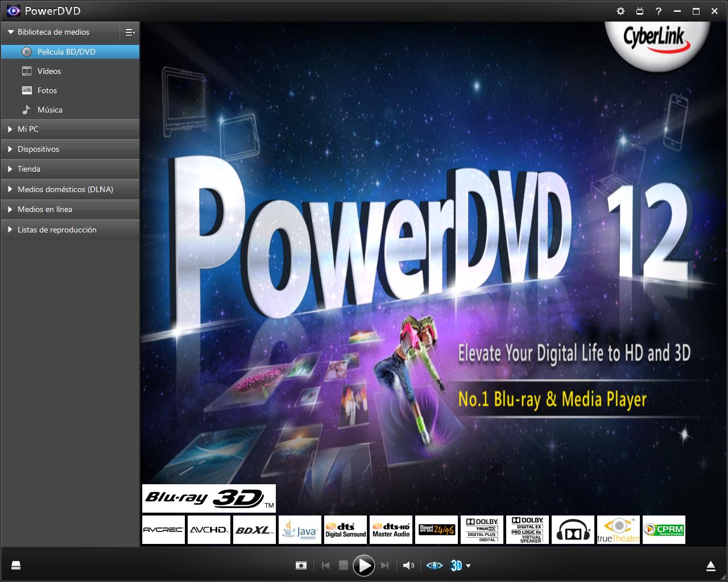Skip to previous chapter
Viewport: 728px width, 582px height.
325,566
